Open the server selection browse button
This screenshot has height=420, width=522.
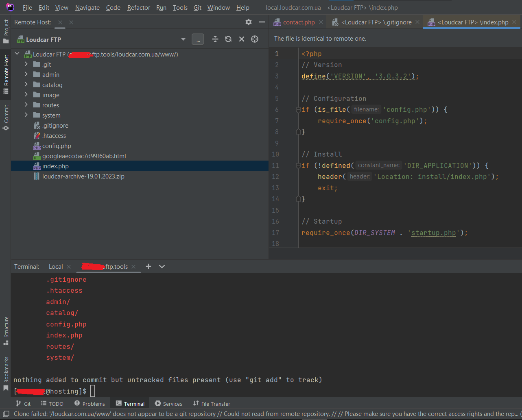click(198, 39)
